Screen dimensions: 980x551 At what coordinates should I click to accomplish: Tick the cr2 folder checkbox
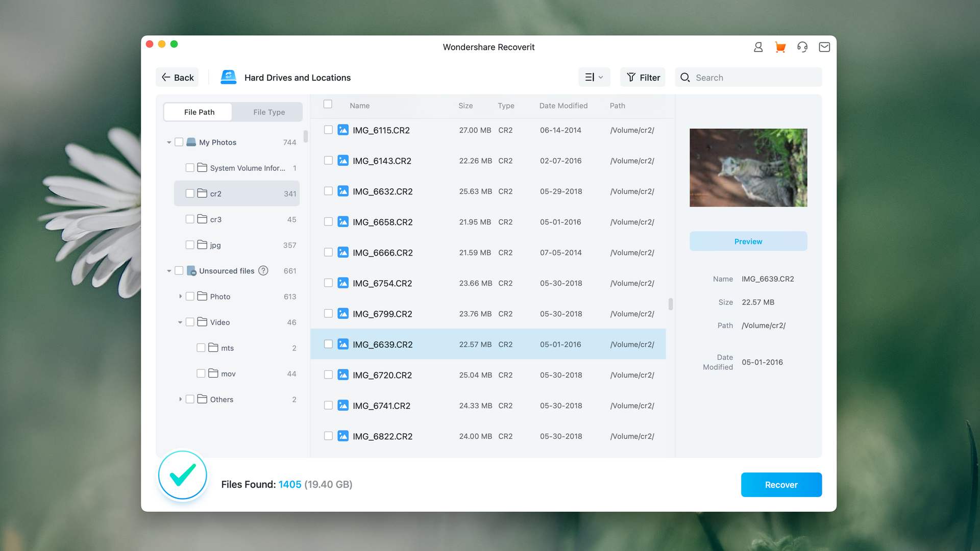point(190,193)
